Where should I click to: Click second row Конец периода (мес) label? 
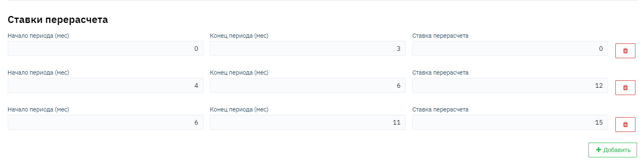tap(239, 73)
